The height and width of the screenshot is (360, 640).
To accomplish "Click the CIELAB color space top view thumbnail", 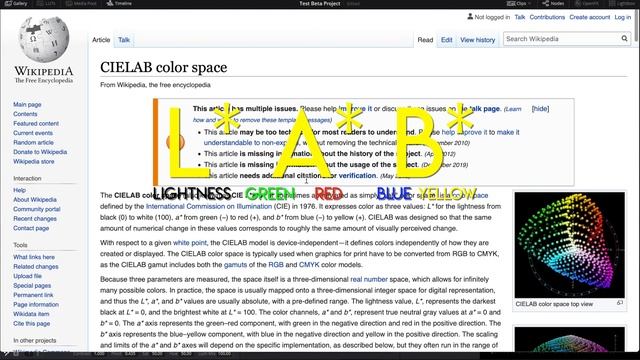I will 569,245.
